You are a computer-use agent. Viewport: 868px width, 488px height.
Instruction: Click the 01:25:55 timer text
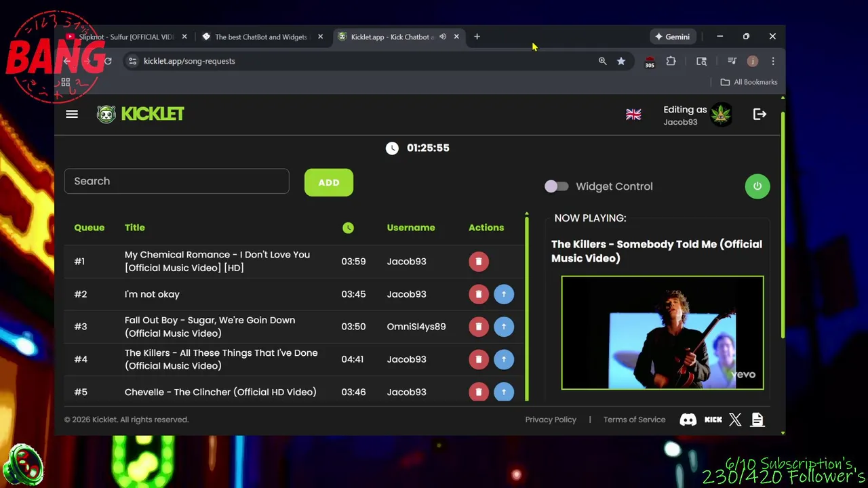tap(428, 148)
